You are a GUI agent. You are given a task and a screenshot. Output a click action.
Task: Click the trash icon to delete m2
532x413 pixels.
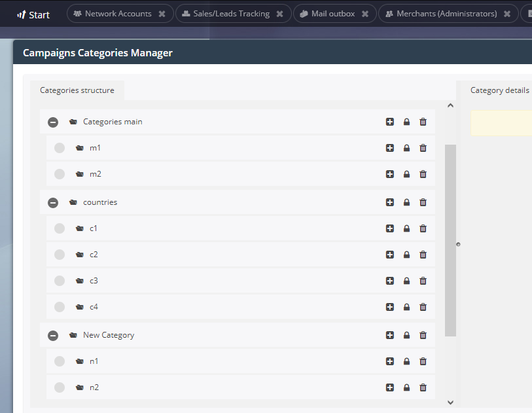(x=423, y=174)
